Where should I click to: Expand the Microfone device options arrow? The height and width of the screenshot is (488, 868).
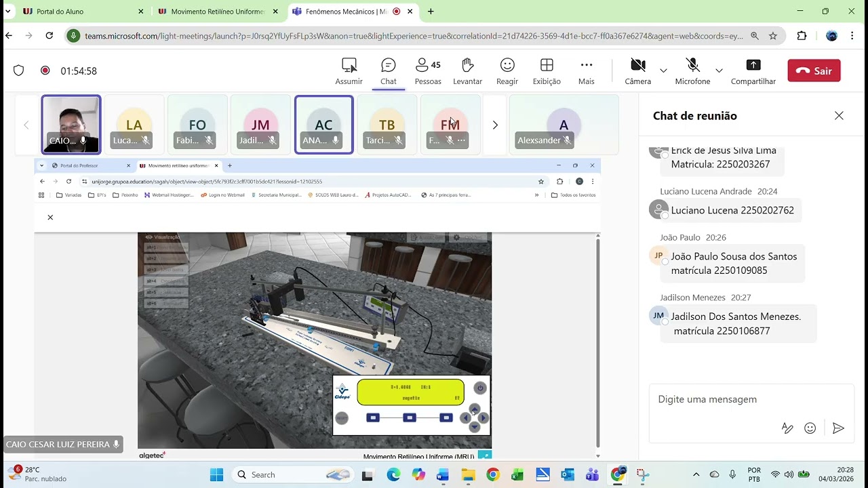point(719,70)
